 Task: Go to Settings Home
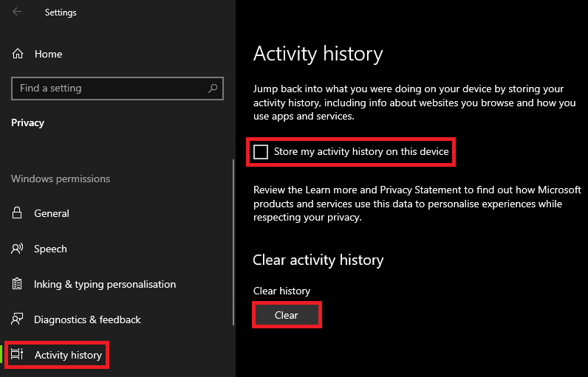48,54
